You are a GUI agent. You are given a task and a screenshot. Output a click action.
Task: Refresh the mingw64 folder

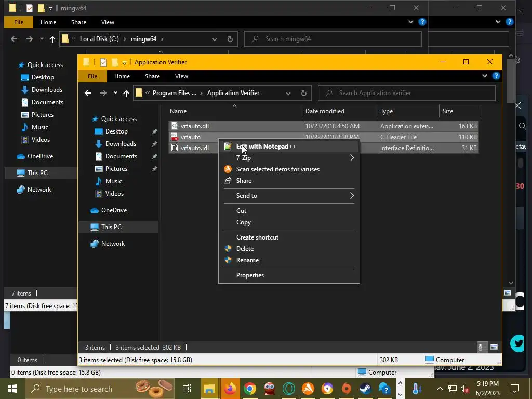click(230, 39)
